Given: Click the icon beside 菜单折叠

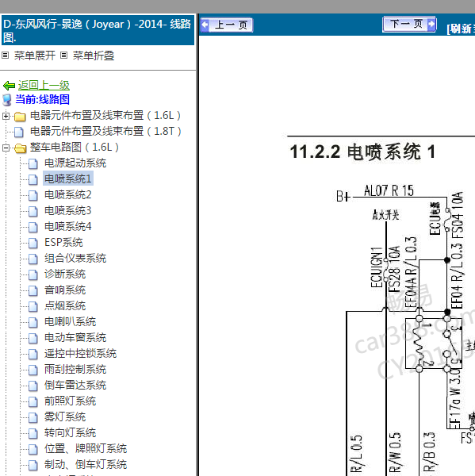Looking at the screenshot, I should 63,56.
